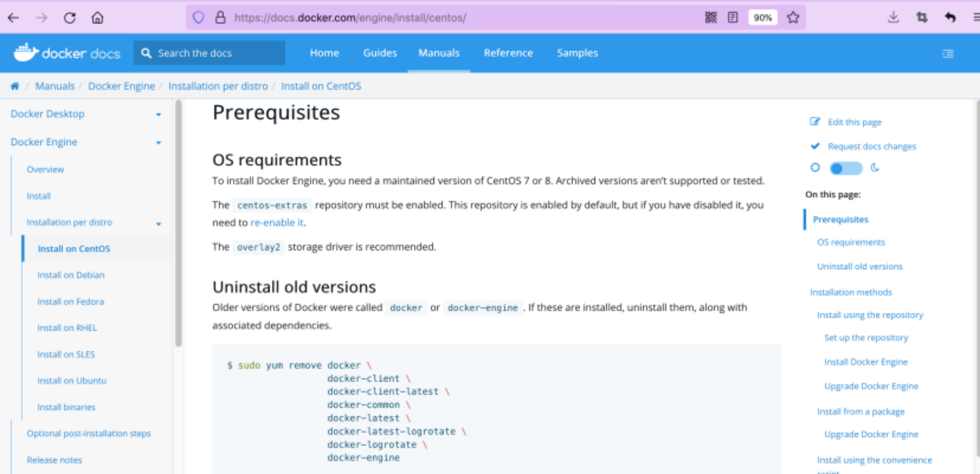Open the Samples nav item

click(x=577, y=53)
